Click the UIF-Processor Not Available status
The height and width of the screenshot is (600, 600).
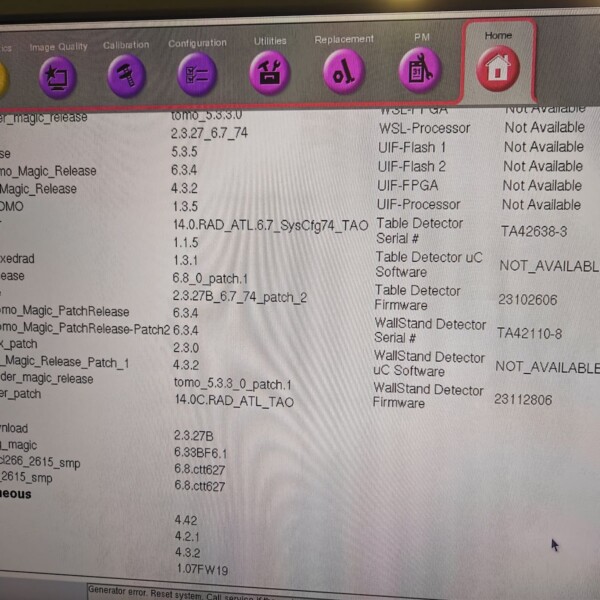[541, 204]
